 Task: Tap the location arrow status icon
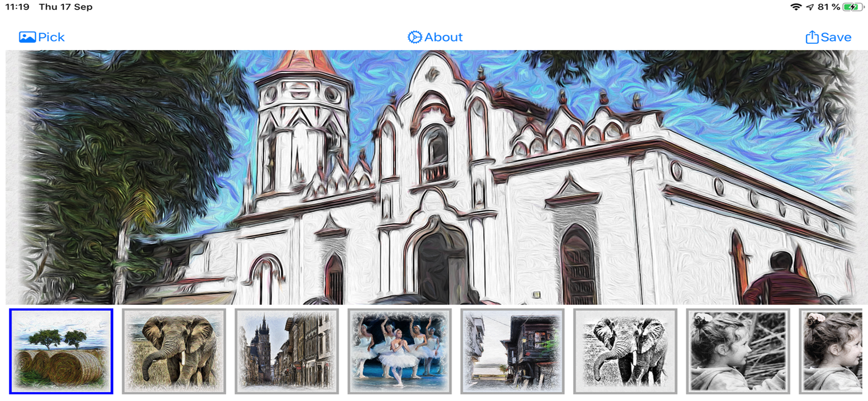(810, 7)
